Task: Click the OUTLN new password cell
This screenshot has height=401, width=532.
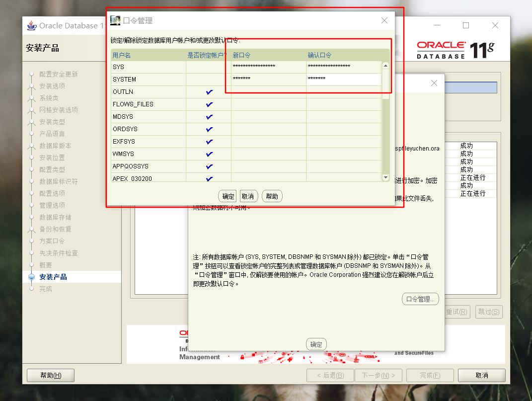Action: 268,91
